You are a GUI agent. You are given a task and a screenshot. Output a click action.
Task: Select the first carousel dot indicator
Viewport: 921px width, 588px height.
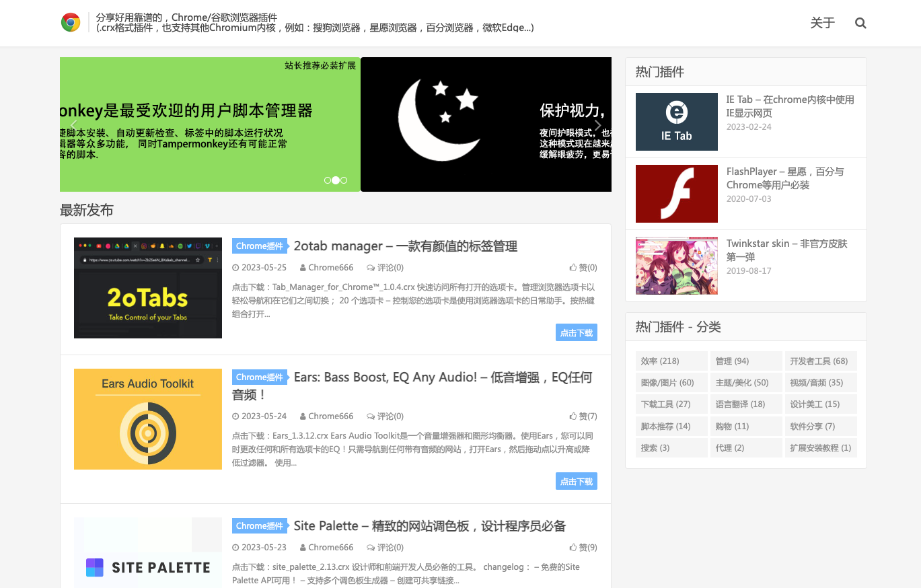point(328,180)
